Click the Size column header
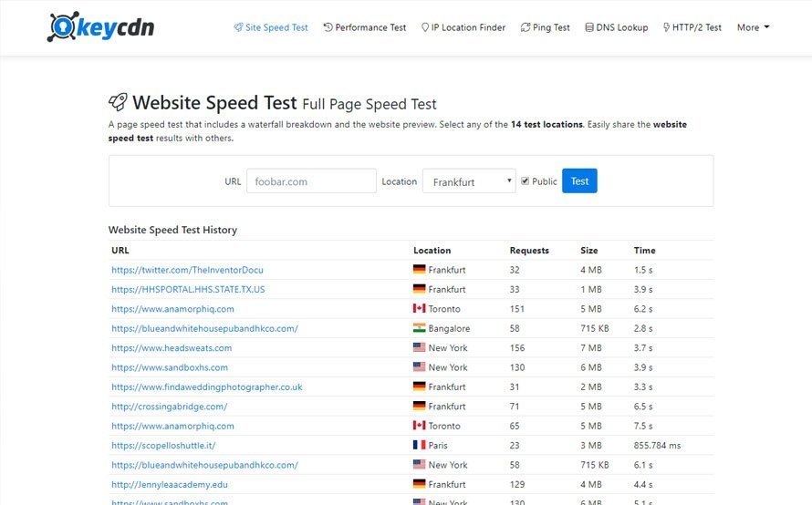The height and width of the screenshot is (505, 812). [588, 250]
